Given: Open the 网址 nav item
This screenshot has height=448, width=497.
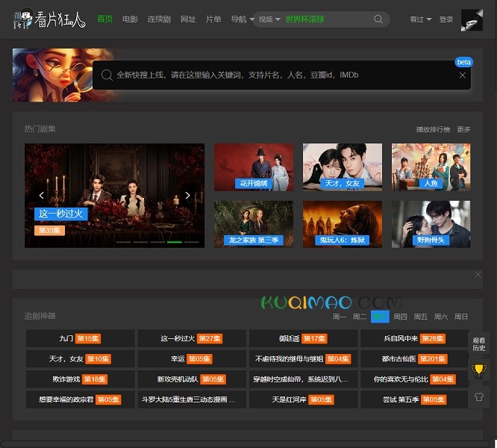Looking at the screenshot, I should pos(188,19).
